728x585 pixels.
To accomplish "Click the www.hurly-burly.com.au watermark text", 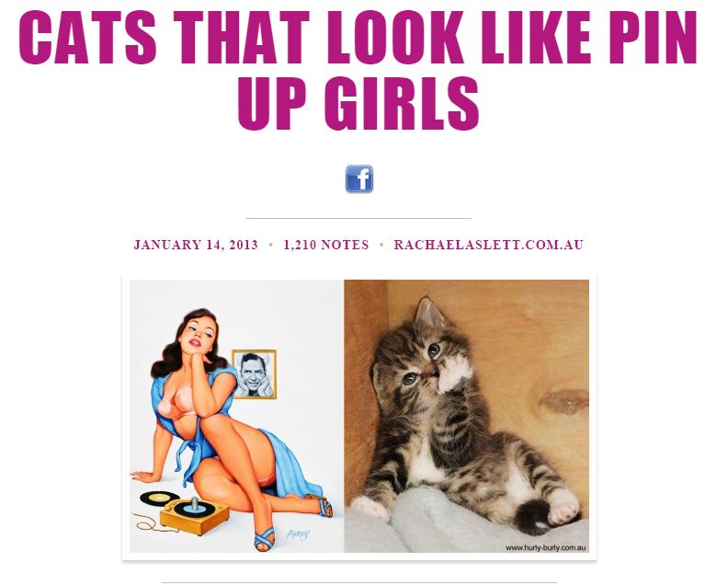I will point(545,548).
